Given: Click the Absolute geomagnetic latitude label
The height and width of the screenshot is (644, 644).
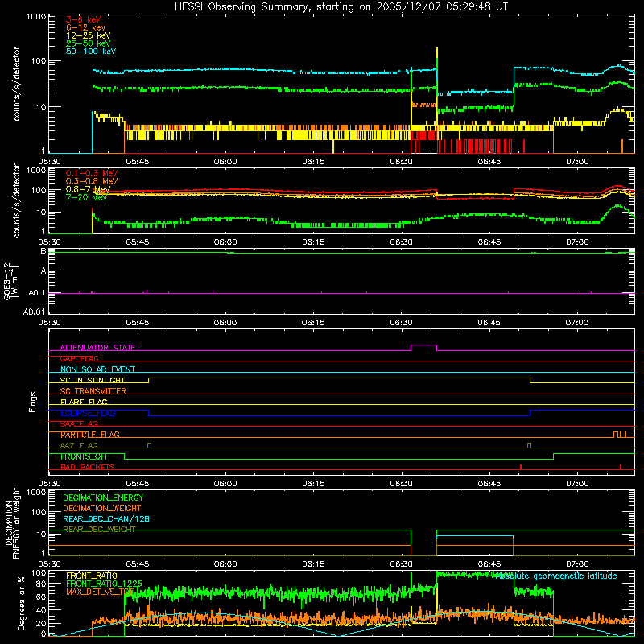Looking at the screenshot, I should click(x=556, y=576).
